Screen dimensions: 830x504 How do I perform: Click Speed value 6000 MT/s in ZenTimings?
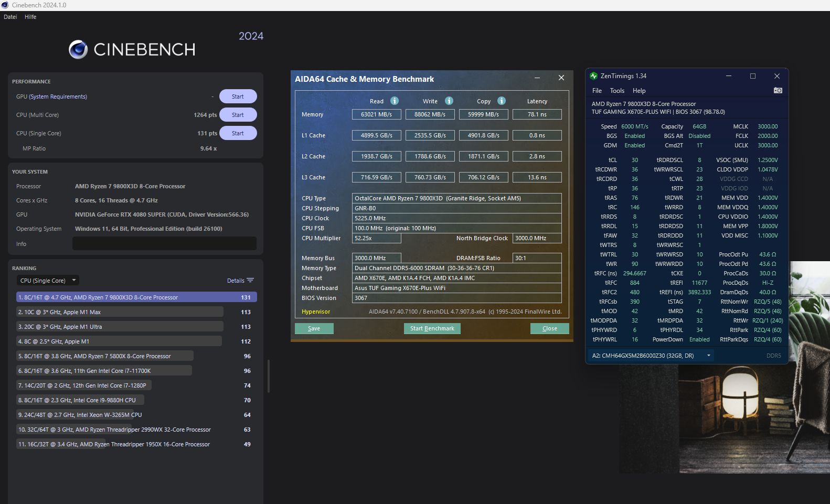(x=635, y=126)
